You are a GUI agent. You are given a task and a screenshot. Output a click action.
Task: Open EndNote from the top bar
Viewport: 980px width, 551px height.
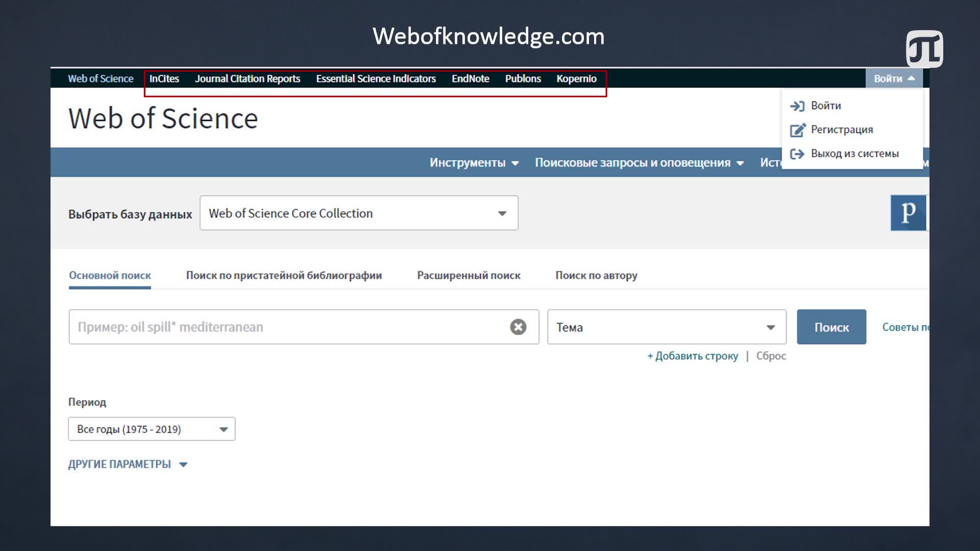470,79
